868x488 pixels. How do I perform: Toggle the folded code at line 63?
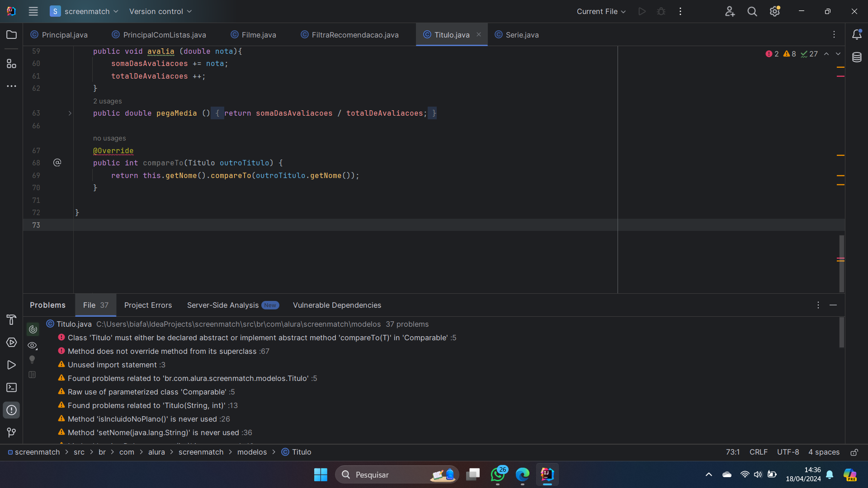(x=69, y=113)
